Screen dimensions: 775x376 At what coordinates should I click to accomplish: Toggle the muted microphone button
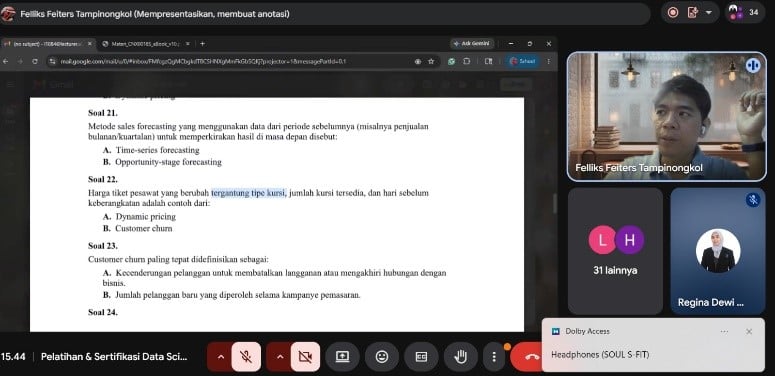pyautogui.click(x=246, y=357)
